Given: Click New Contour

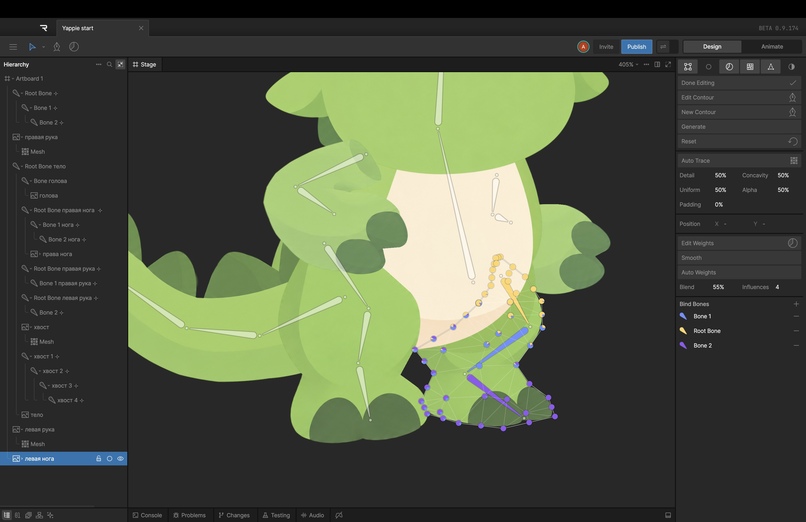Looking at the screenshot, I should (739, 112).
